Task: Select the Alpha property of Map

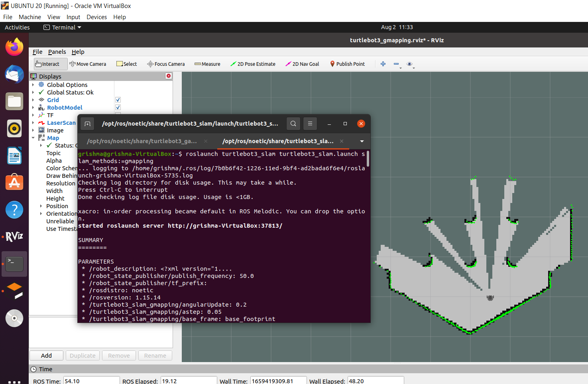Action: tap(54, 160)
